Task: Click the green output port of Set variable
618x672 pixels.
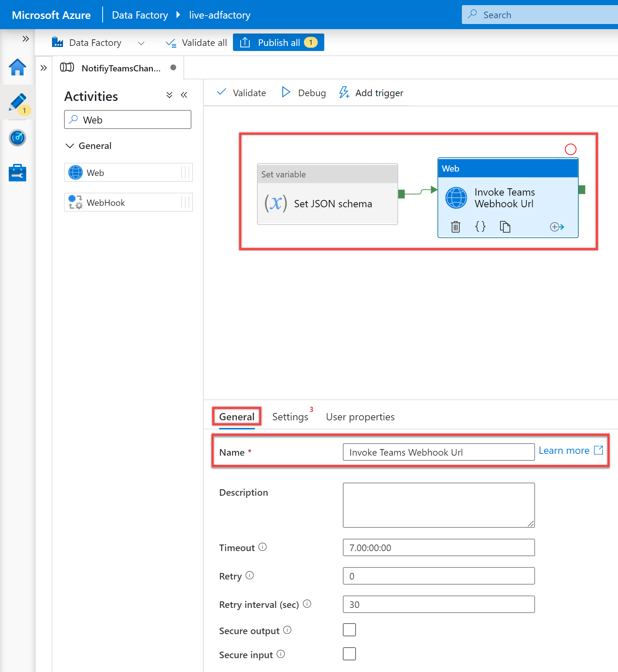Action: 401,194
